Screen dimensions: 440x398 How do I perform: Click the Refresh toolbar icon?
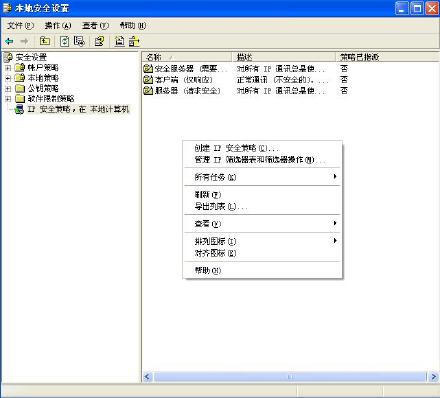64,41
